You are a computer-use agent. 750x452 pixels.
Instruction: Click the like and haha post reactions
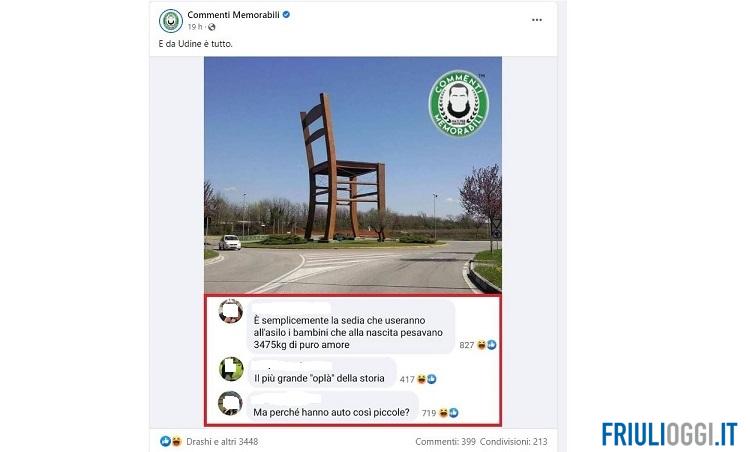coord(171,441)
